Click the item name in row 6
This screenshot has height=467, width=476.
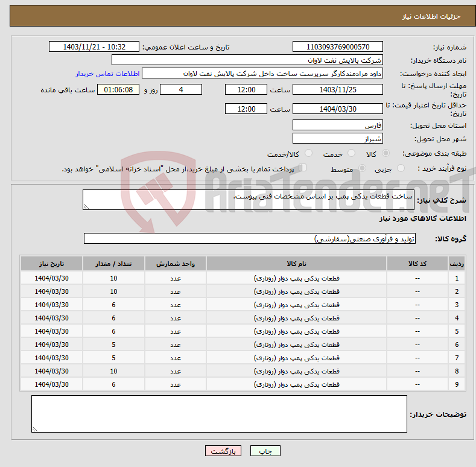(x=296, y=345)
